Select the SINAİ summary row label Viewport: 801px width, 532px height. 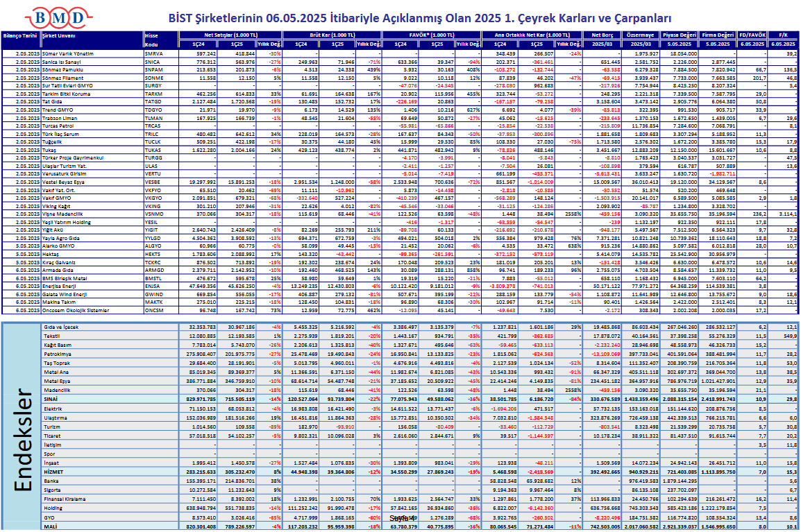tap(51, 400)
